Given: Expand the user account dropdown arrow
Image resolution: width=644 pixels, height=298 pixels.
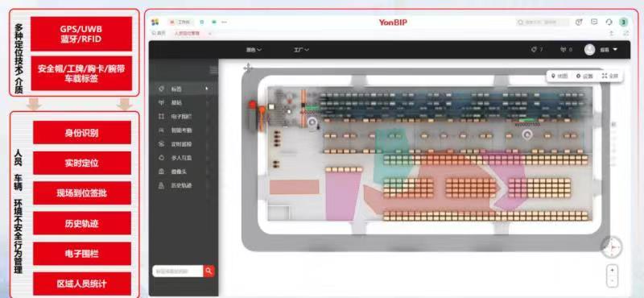Looking at the screenshot, I should pos(615,50).
